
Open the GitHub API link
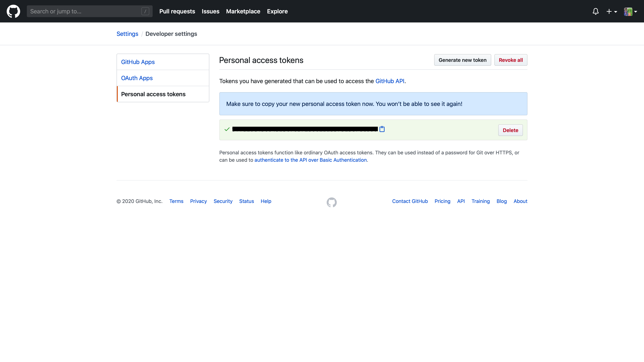point(390,81)
